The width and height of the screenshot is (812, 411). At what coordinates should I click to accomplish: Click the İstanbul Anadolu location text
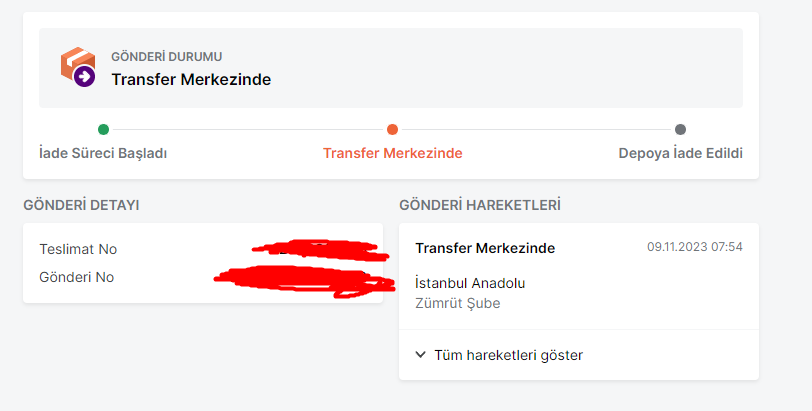click(470, 283)
